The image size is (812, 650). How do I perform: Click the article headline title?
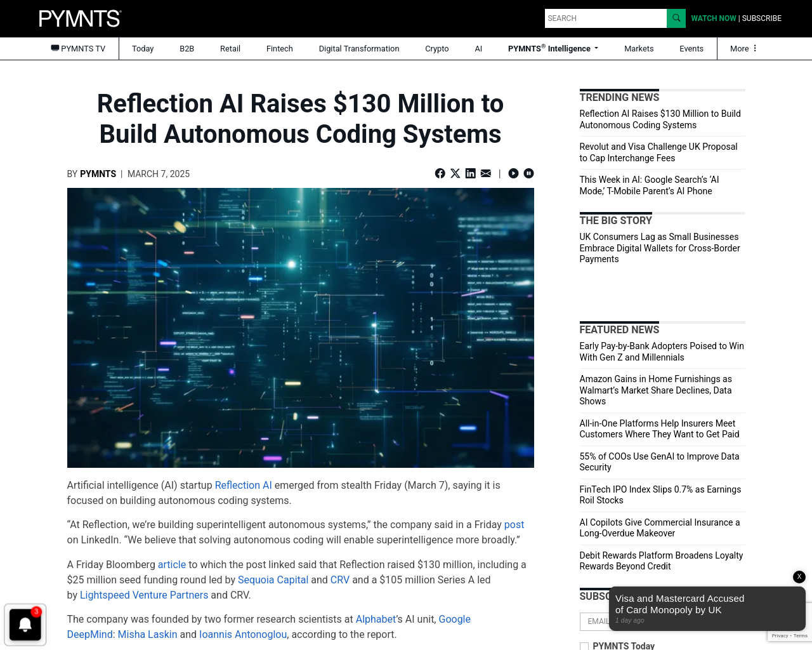(x=300, y=119)
